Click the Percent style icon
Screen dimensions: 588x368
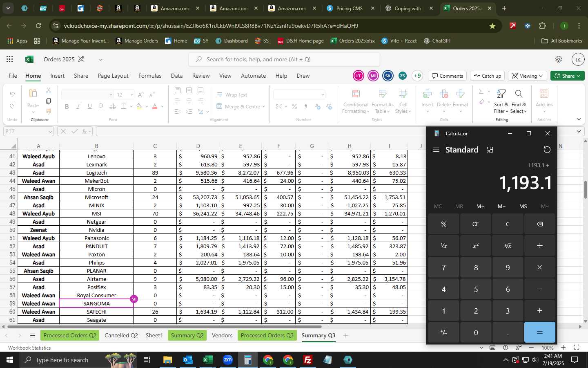tap(294, 107)
